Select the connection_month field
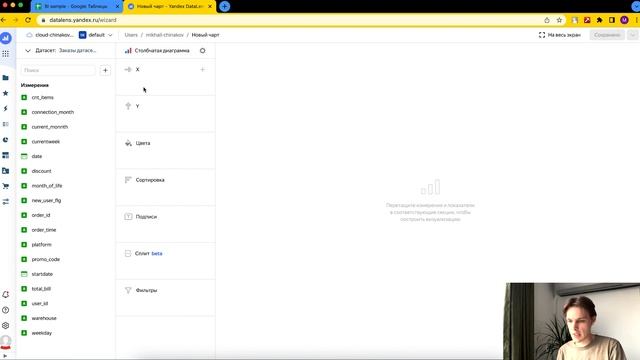 53,112
